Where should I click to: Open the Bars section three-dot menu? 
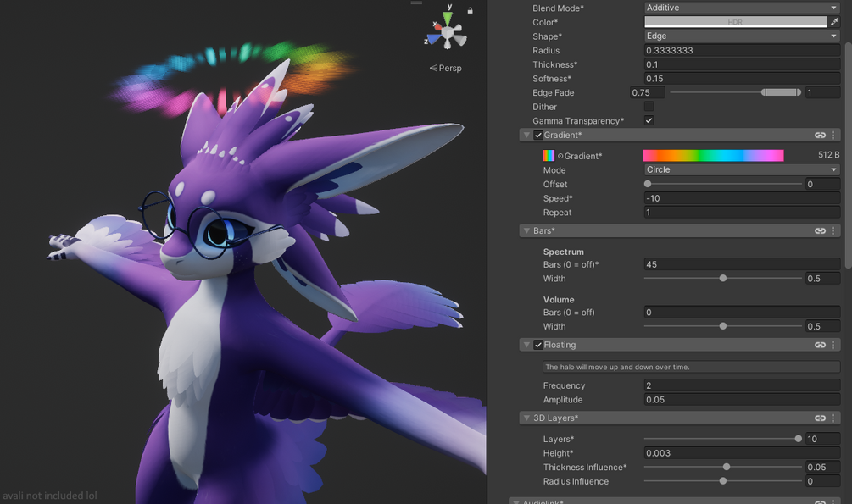tap(833, 230)
